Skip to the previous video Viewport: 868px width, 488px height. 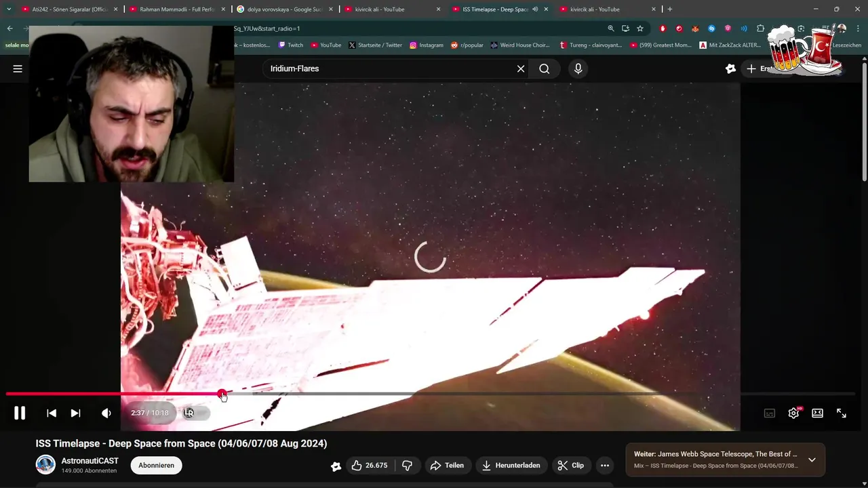[x=52, y=413]
